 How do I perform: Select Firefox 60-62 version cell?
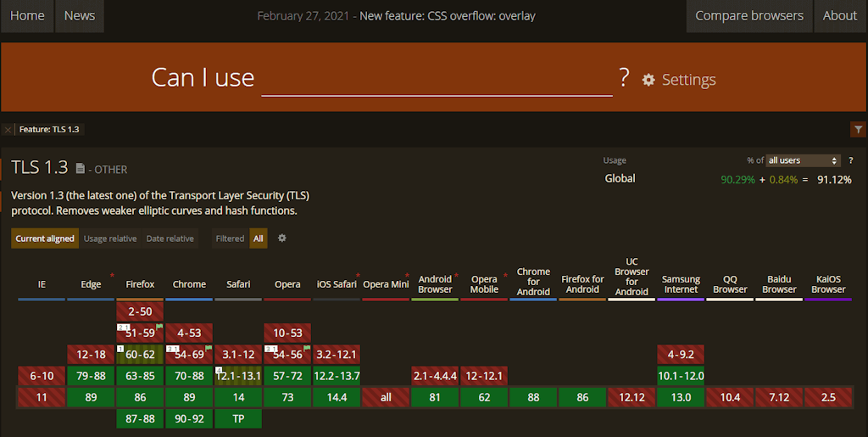pyautogui.click(x=140, y=355)
